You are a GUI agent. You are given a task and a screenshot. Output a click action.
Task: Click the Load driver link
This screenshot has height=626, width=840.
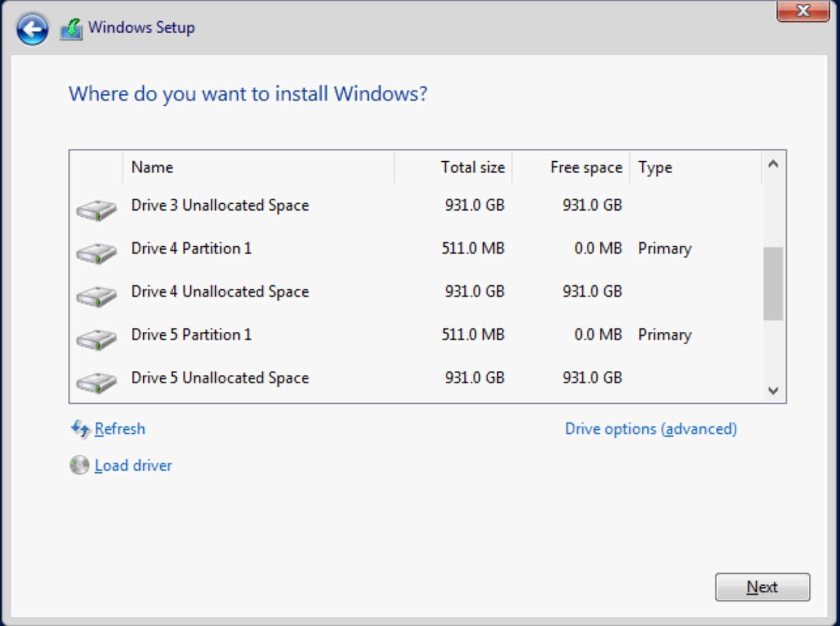[x=132, y=465]
